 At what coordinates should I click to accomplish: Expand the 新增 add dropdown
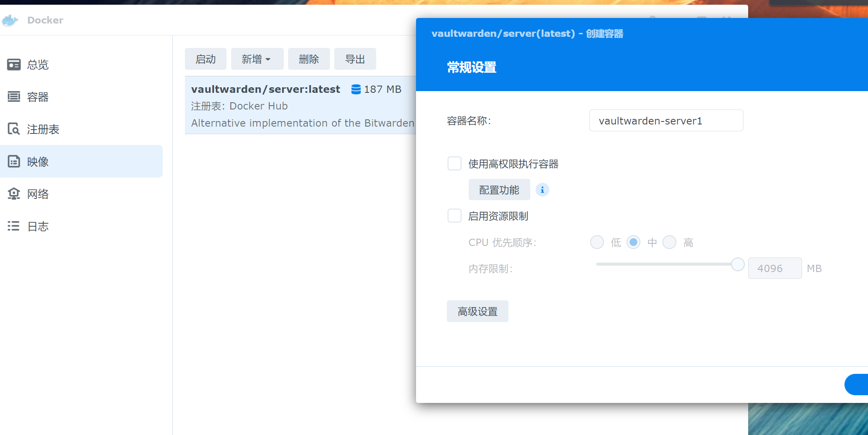point(257,59)
